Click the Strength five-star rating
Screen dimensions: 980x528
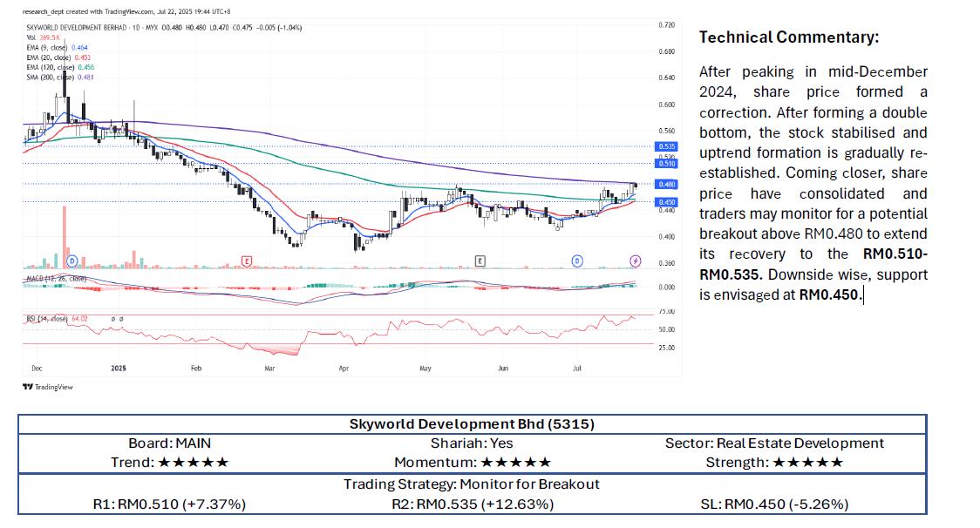click(x=808, y=463)
